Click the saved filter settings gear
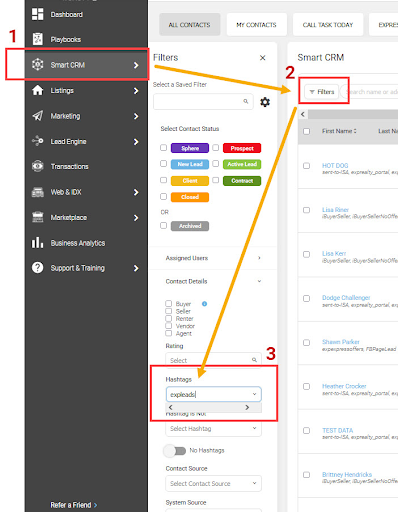398x512 pixels. 265,102
